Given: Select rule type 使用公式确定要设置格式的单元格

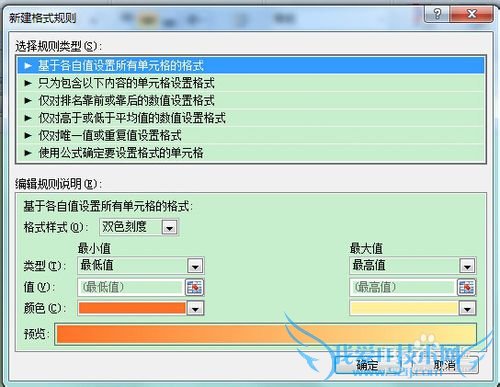Looking at the screenshot, I should [x=251, y=153].
